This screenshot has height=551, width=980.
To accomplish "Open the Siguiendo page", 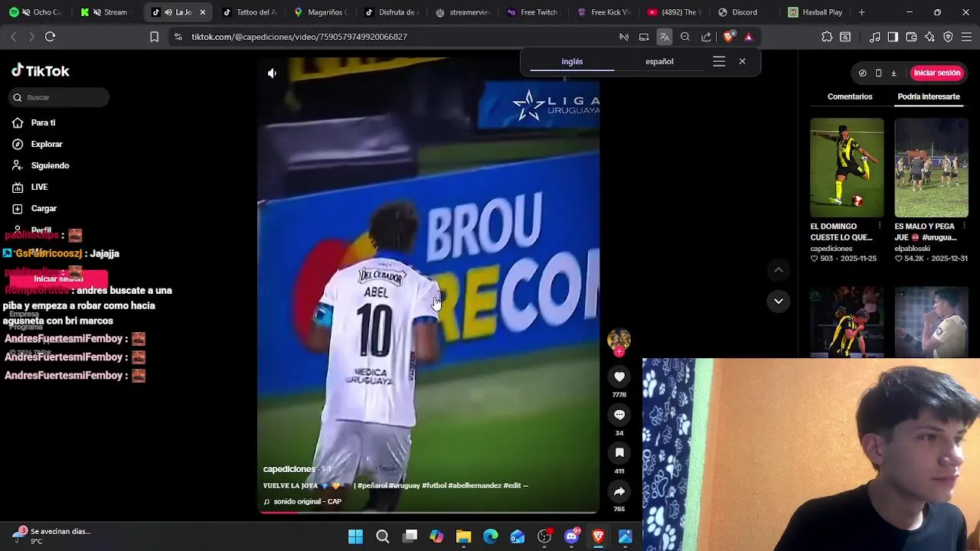I will [x=50, y=165].
